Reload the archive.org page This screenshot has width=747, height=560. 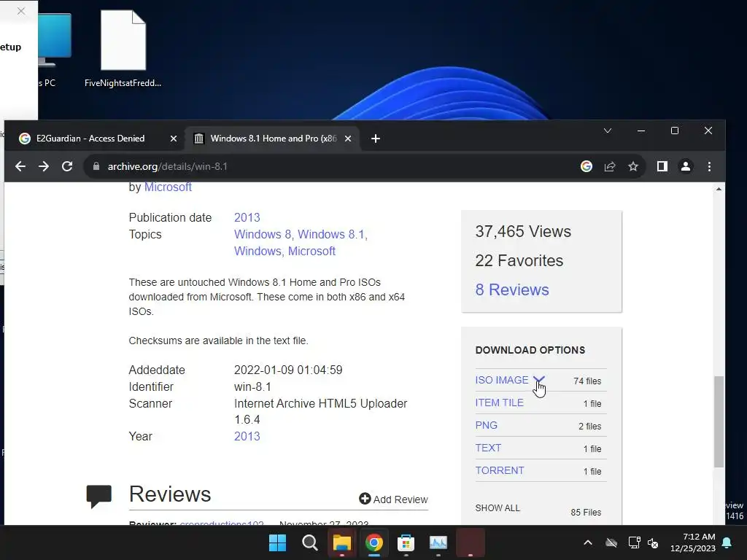67,166
